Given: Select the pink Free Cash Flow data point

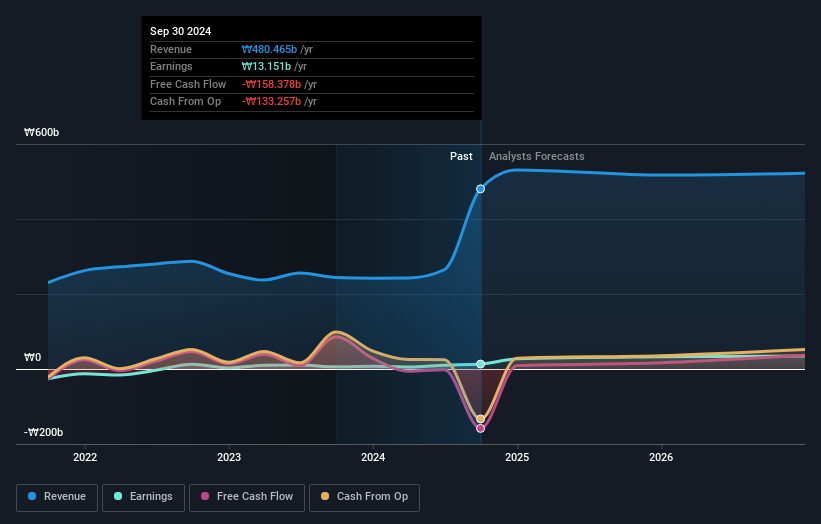Looking at the screenshot, I should (480, 428).
